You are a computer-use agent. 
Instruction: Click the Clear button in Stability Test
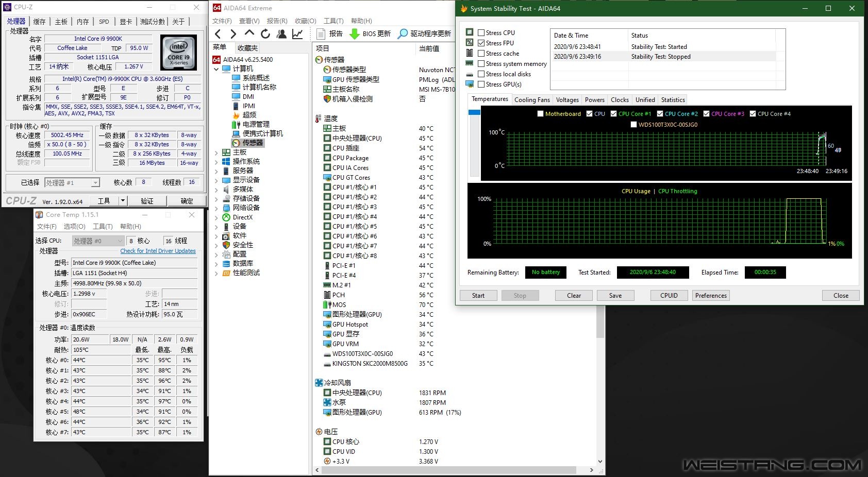point(574,296)
